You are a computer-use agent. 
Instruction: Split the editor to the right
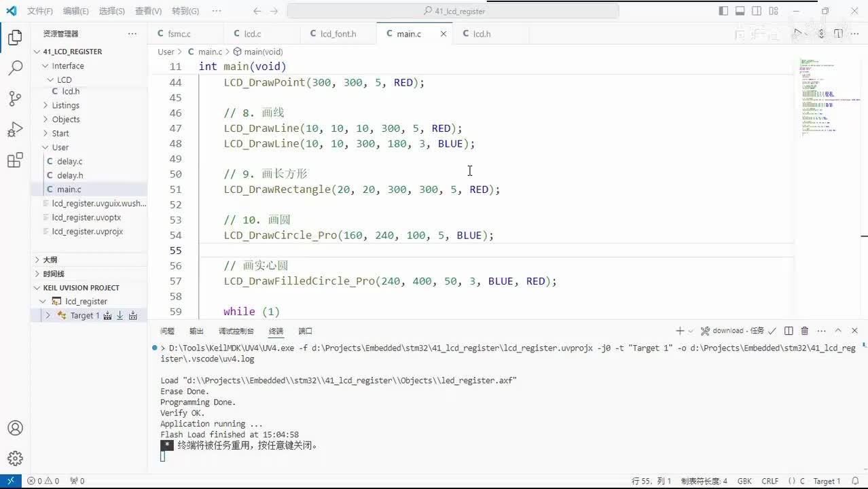click(838, 33)
